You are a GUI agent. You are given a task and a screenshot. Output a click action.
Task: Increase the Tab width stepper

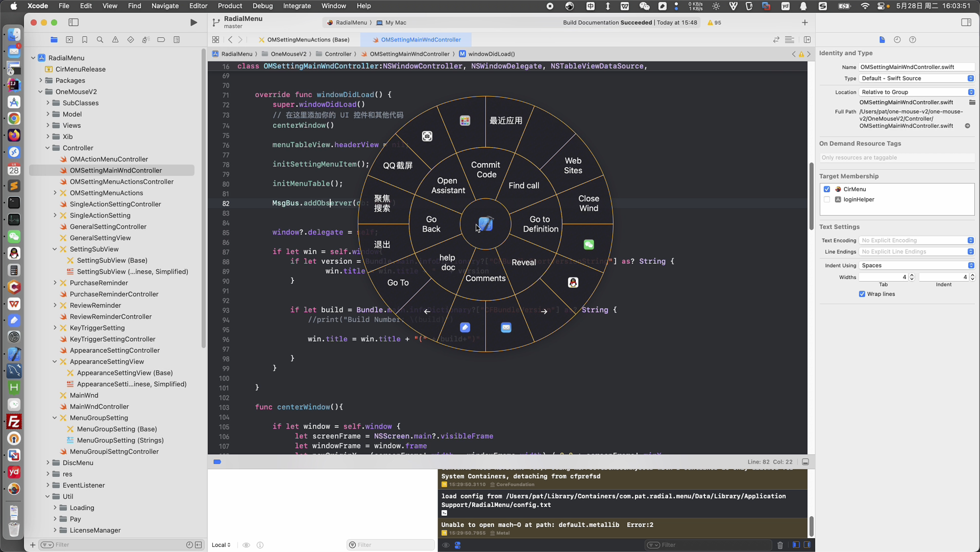coord(912,275)
